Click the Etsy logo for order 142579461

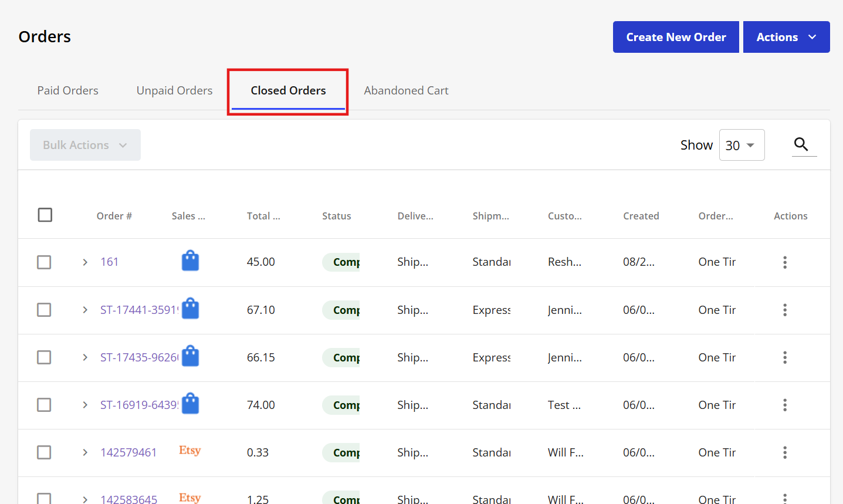tap(190, 450)
